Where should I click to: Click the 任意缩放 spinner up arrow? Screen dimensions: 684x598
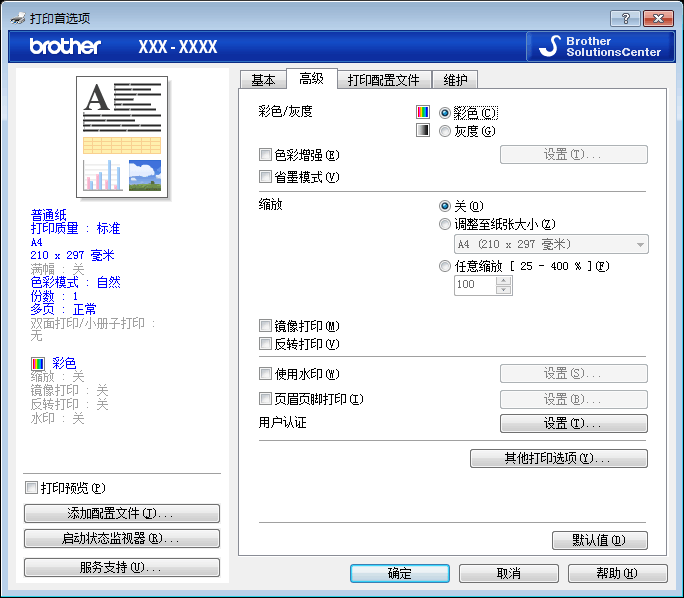[503, 280]
